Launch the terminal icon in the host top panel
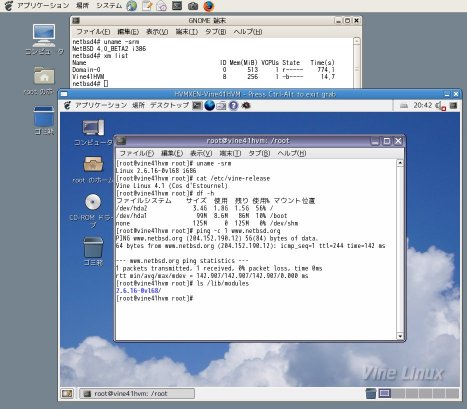 177,6
